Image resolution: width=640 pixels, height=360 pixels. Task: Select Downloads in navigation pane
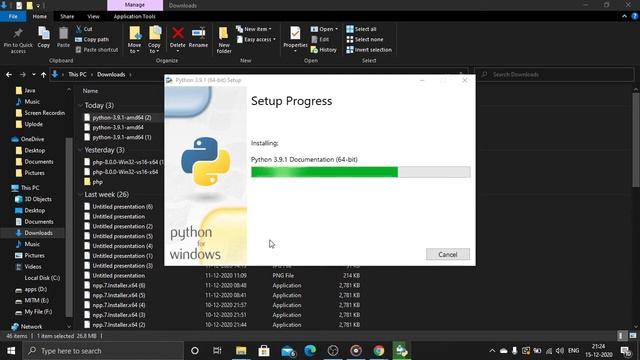[x=38, y=233]
